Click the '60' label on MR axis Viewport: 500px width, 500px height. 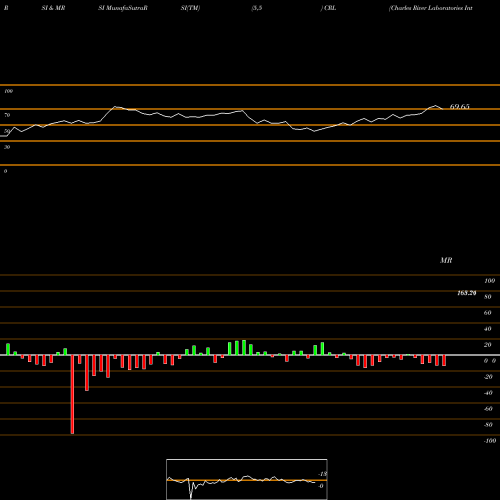488,313
